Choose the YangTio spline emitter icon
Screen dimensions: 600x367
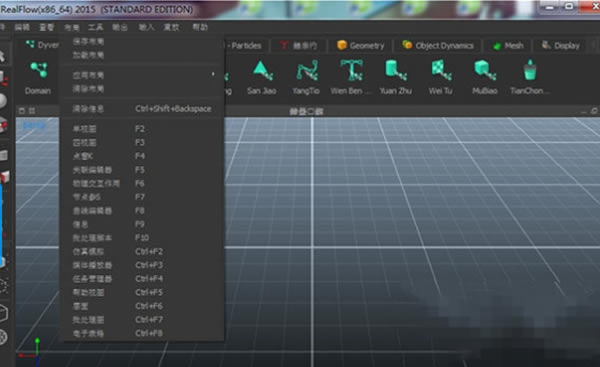pyautogui.click(x=306, y=78)
